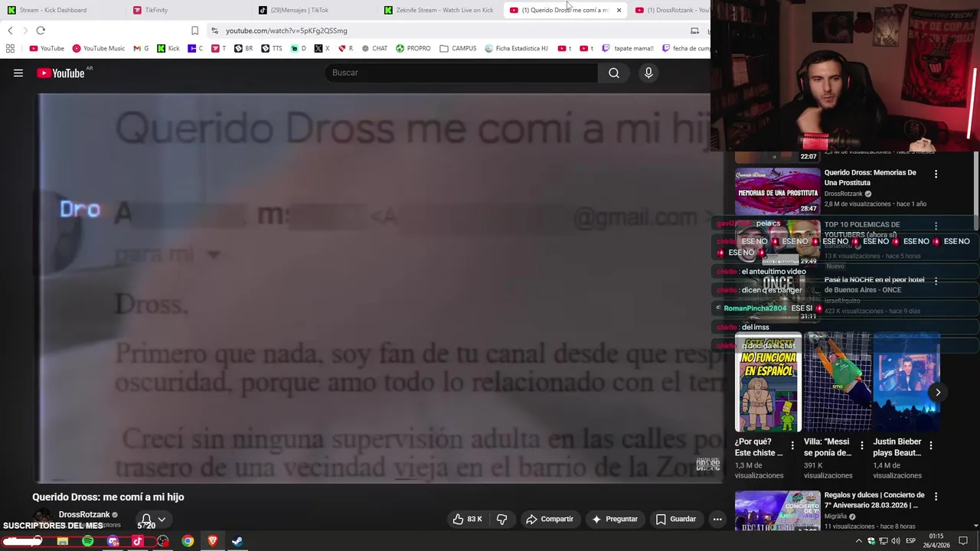Screen dimensions: 980x551
Task: Click Preguntar button
Action: pos(615,519)
